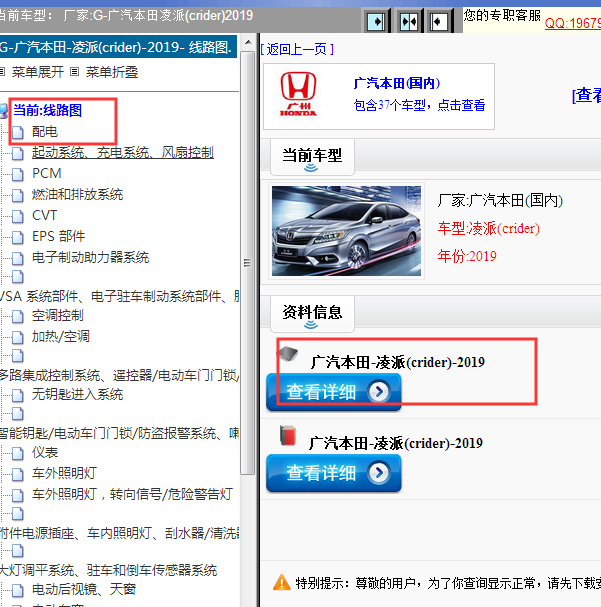Open CVT wiring diagram

tap(45, 215)
